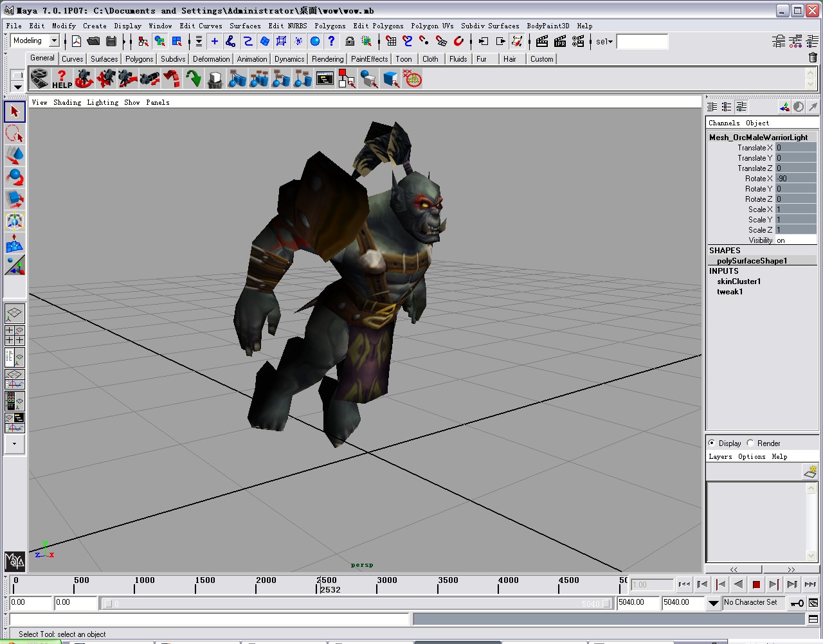Delete shelf item with trash icon

point(813,58)
